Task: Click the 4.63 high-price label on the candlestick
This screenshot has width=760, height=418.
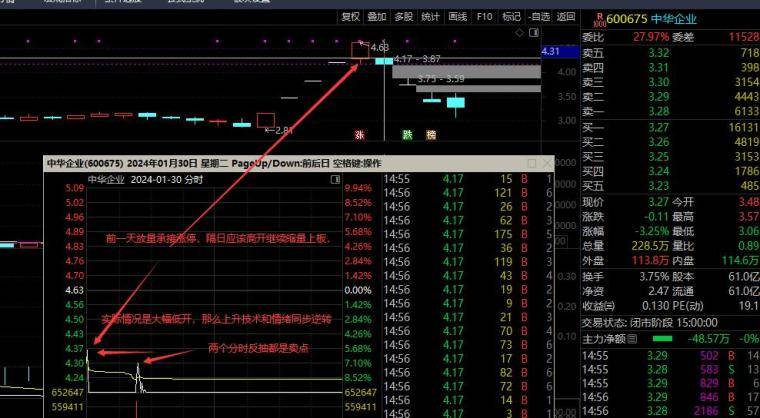Action: point(380,48)
